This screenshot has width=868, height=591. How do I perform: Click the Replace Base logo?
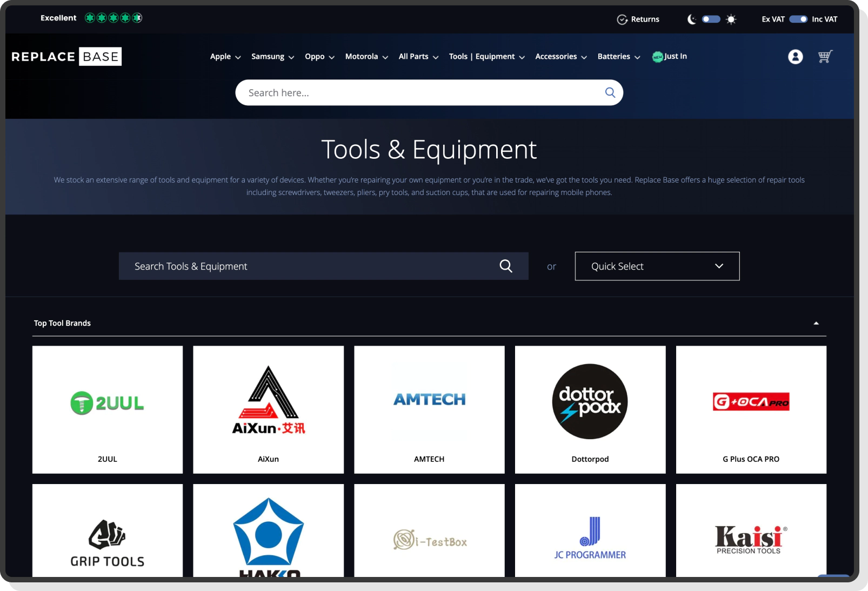[x=66, y=56]
